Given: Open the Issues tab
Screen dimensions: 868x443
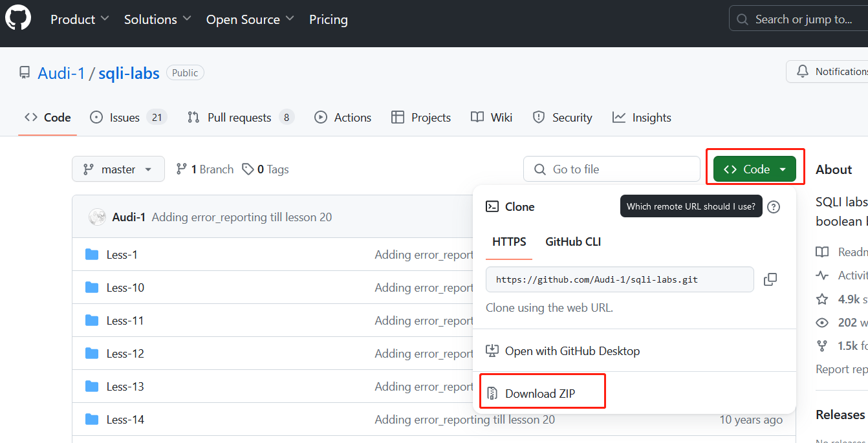Looking at the screenshot, I should (x=124, y=118).
